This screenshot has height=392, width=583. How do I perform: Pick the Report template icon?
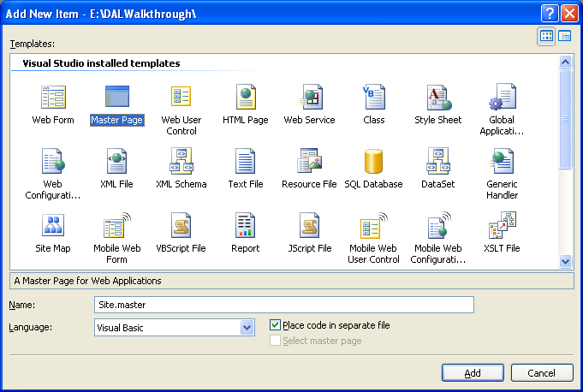click(246, 225)
